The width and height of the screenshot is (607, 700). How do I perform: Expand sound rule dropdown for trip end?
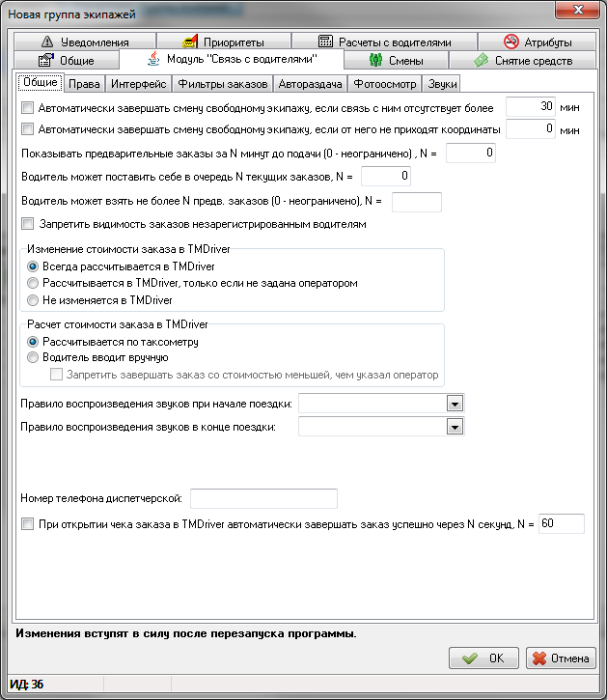click(455, 427)
